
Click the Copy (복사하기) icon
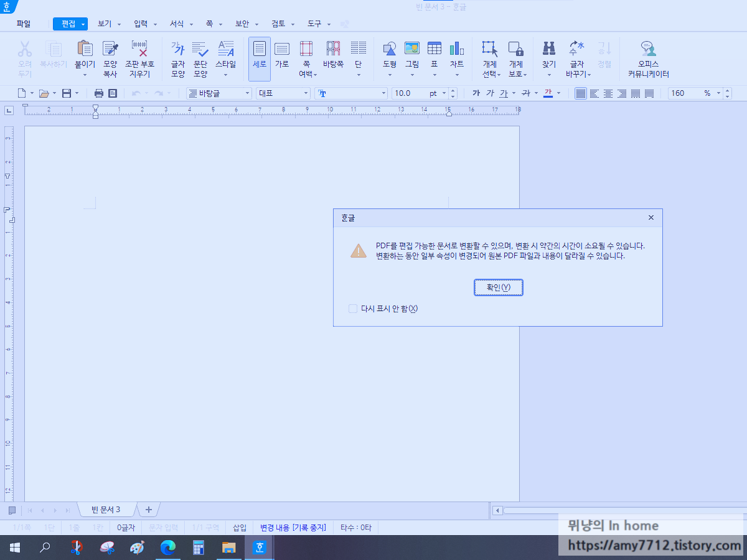pyautogui.click(x=54, y=49)
